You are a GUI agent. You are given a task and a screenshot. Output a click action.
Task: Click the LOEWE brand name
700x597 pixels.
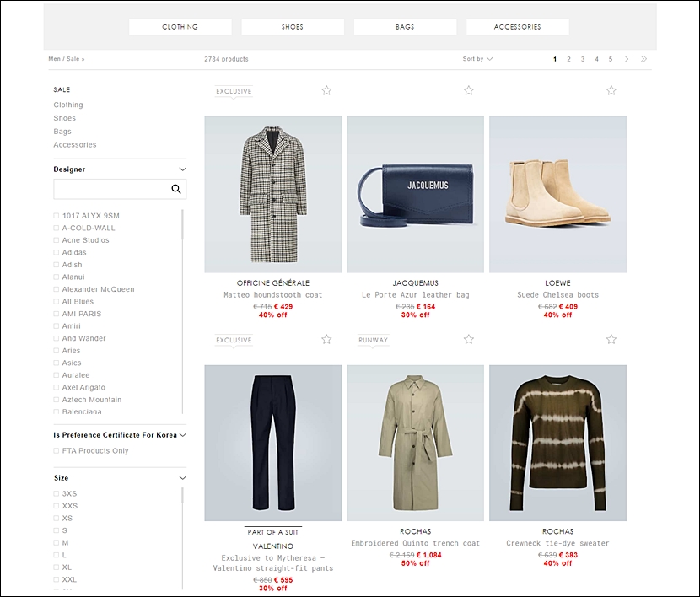point(558,283)
